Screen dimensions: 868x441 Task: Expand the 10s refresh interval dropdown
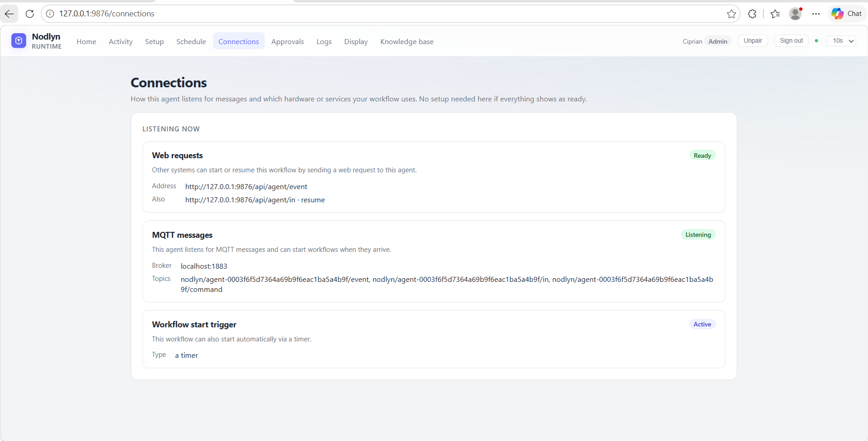click(x=842, y=41)
